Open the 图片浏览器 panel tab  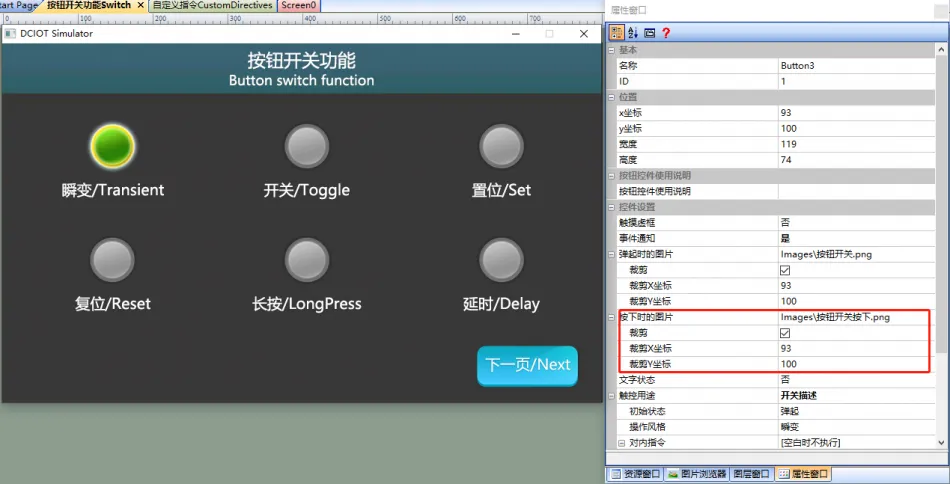(x=697, y=474)
